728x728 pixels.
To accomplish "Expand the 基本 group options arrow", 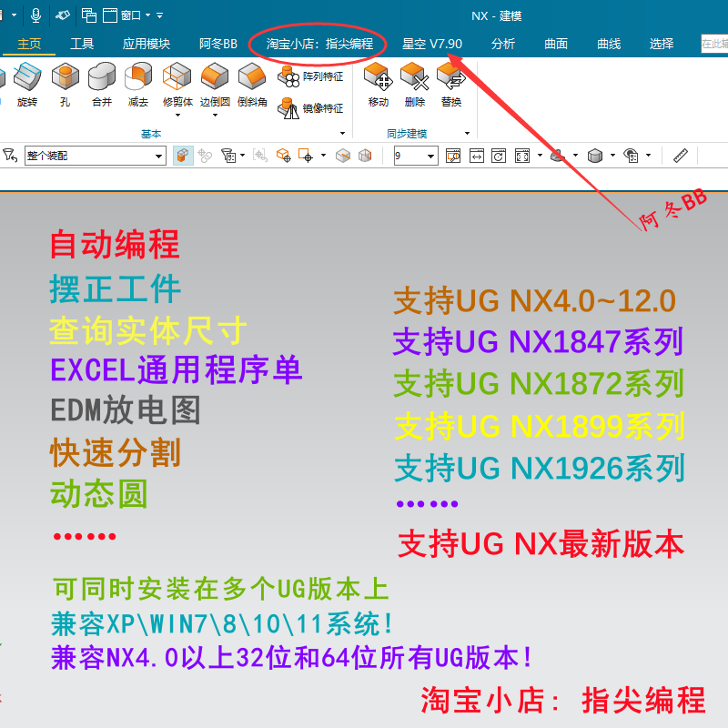I will 343,134.
